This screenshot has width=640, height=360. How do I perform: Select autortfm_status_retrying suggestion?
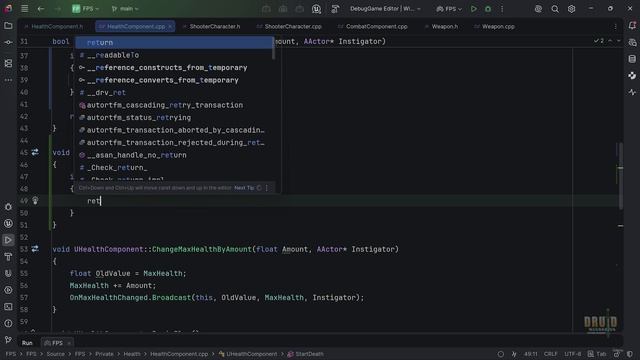[x=174, y=118]
